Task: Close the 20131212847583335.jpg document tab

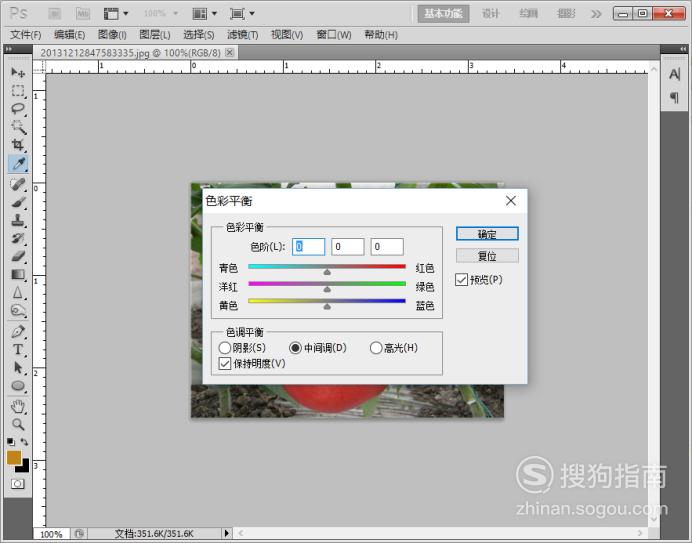Action: click(229, 53)
